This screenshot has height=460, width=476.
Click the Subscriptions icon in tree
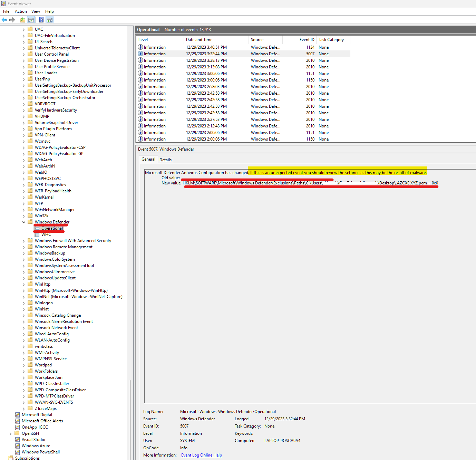click(x=11, y=458)
